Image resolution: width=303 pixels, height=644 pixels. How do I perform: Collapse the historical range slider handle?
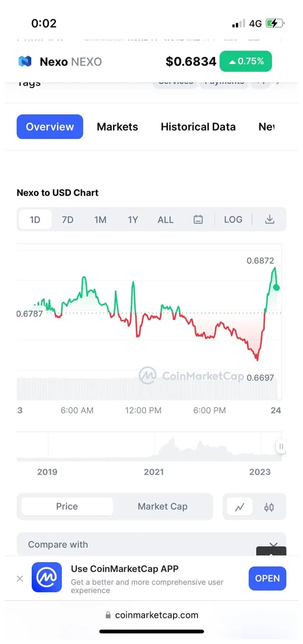point(281,446)
